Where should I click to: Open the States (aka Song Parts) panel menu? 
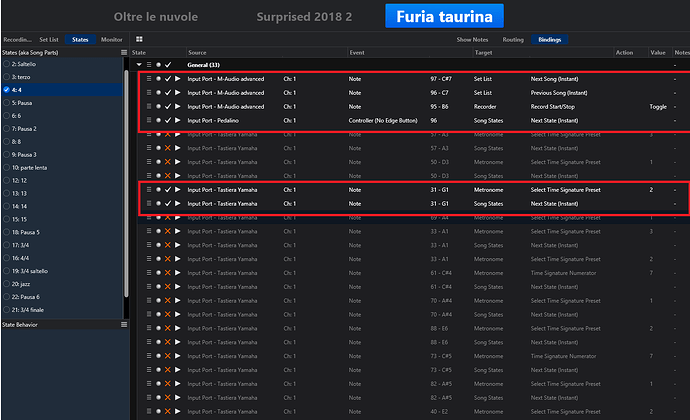[124, 52]
